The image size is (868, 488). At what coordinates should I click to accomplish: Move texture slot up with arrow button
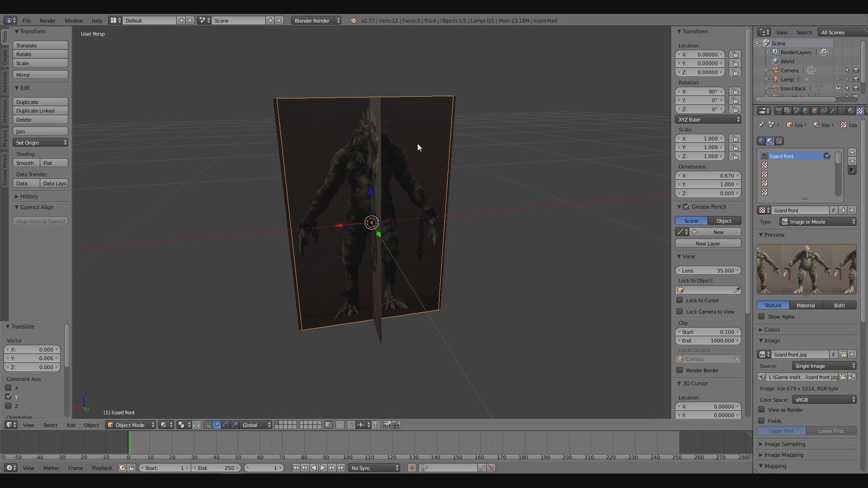[852, 152]
